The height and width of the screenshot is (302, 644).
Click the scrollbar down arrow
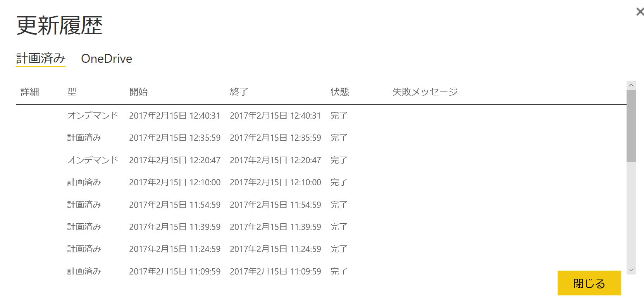click(631, 269)
